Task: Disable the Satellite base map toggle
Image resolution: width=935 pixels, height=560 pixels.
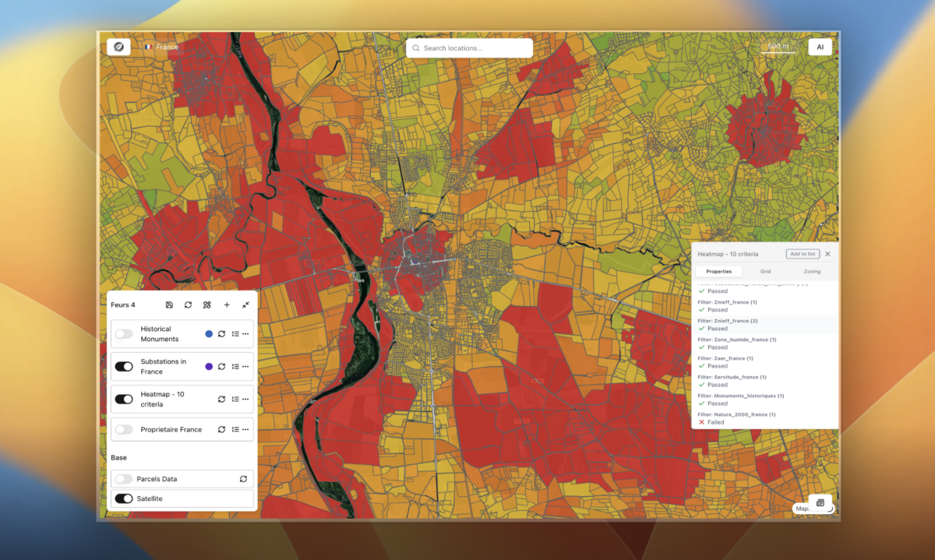Action: pyautogui.click(x=124, y=498)
